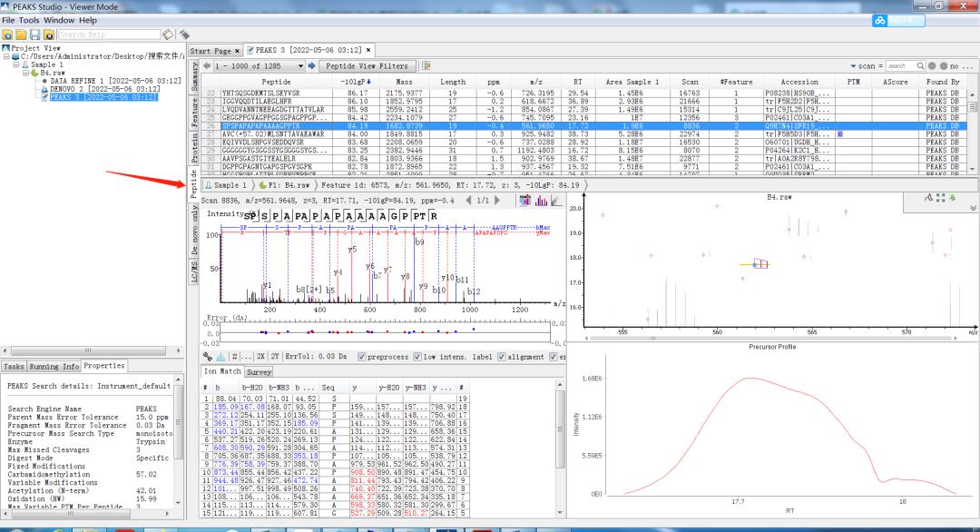Open the Tools menu

coord(29,20)
